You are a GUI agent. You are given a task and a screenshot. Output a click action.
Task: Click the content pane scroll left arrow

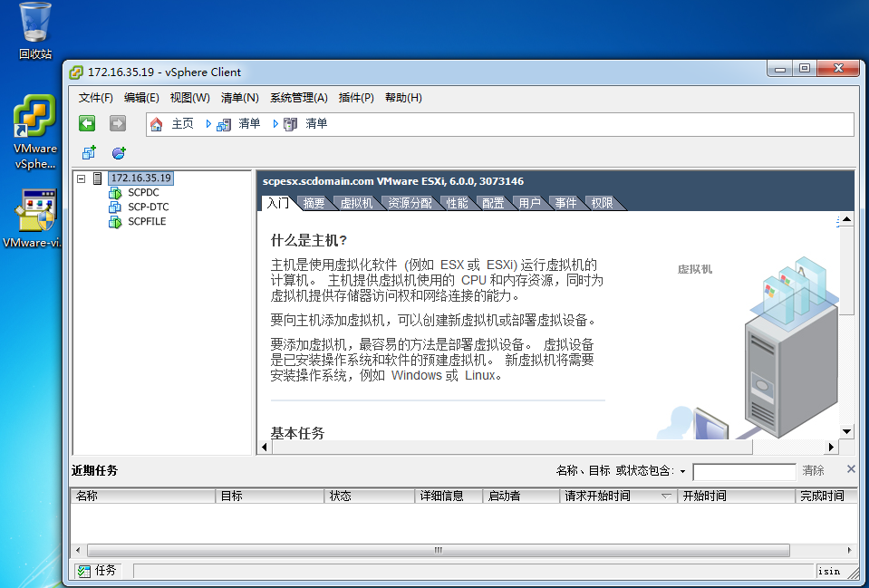(265, 447)
